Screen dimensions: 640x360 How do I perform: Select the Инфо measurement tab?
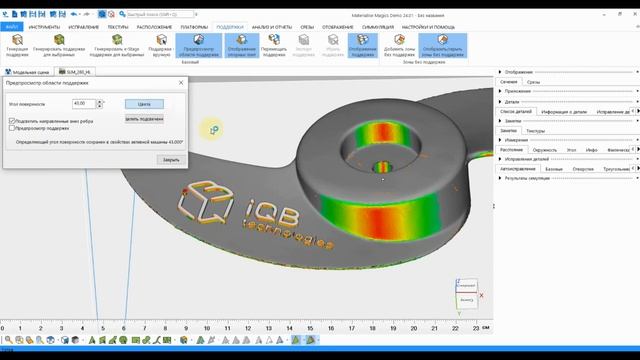[591, 150]
